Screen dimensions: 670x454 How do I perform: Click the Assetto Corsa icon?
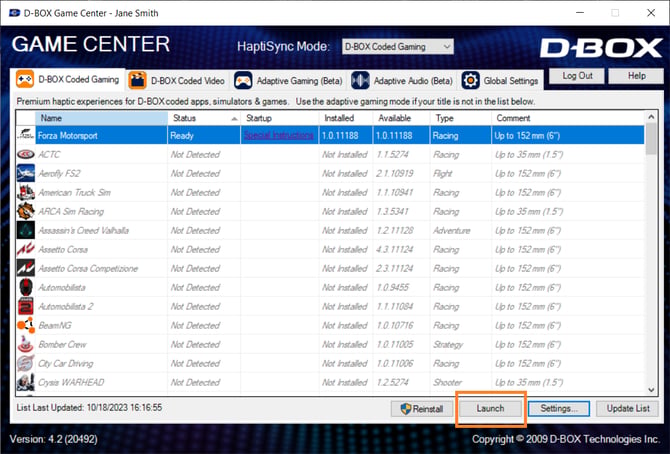tap(26, 249)
